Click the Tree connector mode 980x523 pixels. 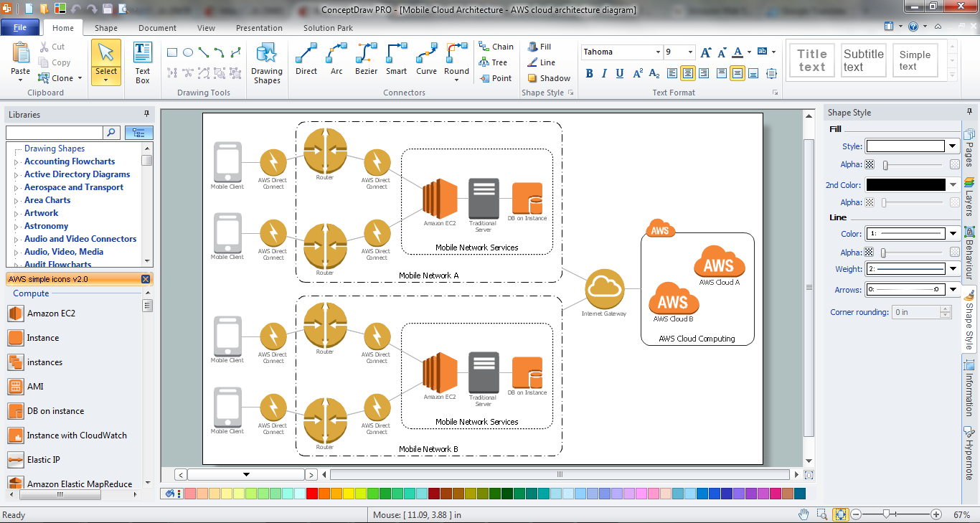[x=493, y=62]
